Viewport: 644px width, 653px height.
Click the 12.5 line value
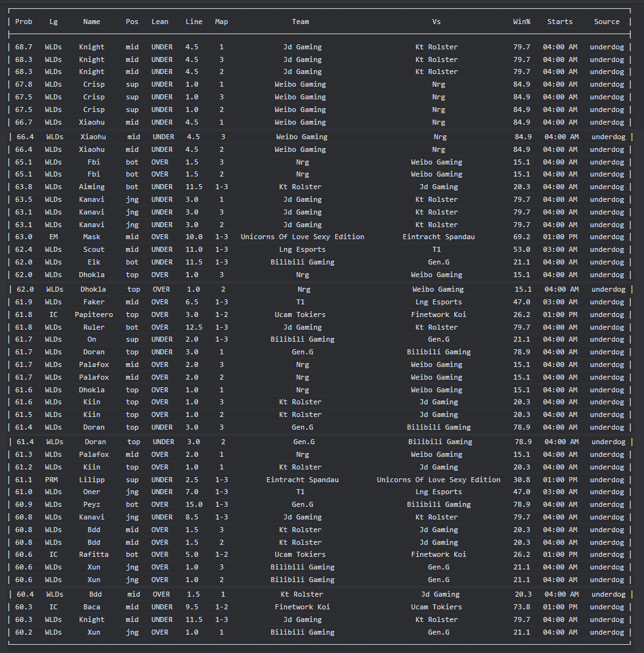click(x=194, y=327)
